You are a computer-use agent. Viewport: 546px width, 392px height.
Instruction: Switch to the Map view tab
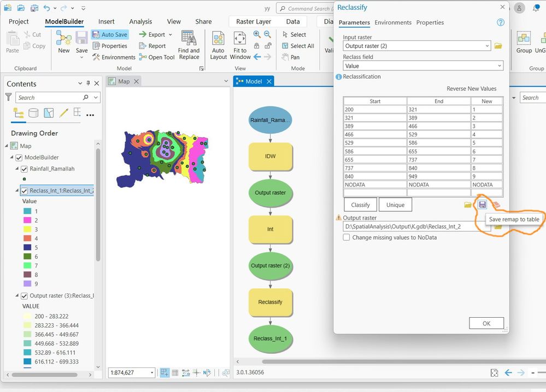(124, 81)
